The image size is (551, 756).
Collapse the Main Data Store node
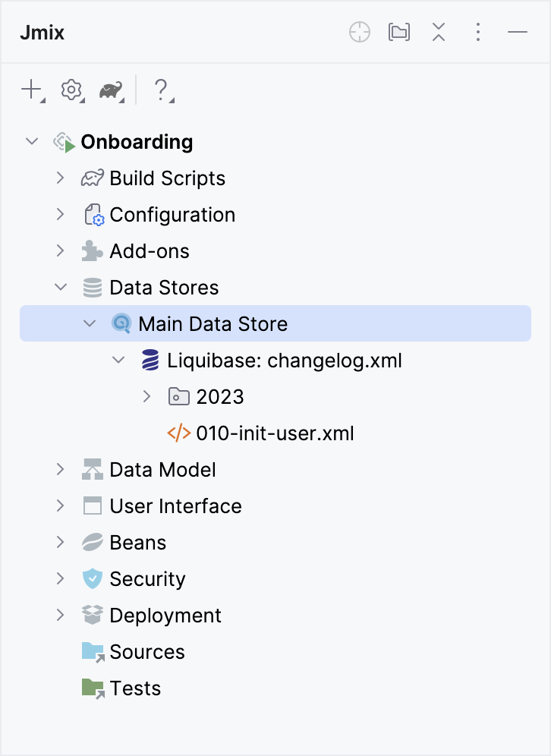point(90,323)
